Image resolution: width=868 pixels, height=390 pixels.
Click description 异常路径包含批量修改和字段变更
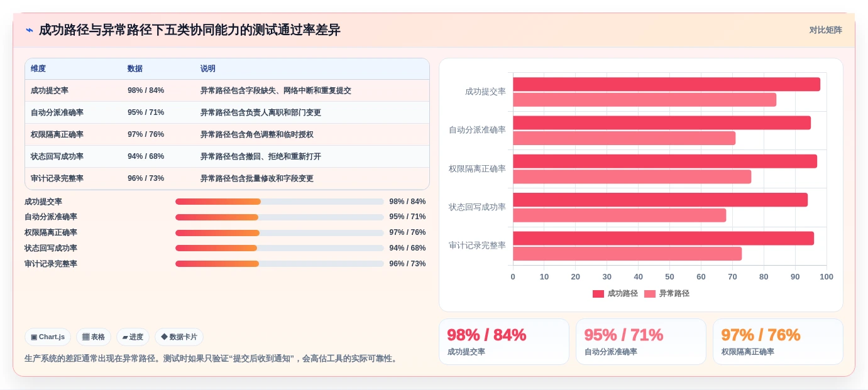click(x=257, y=178)
